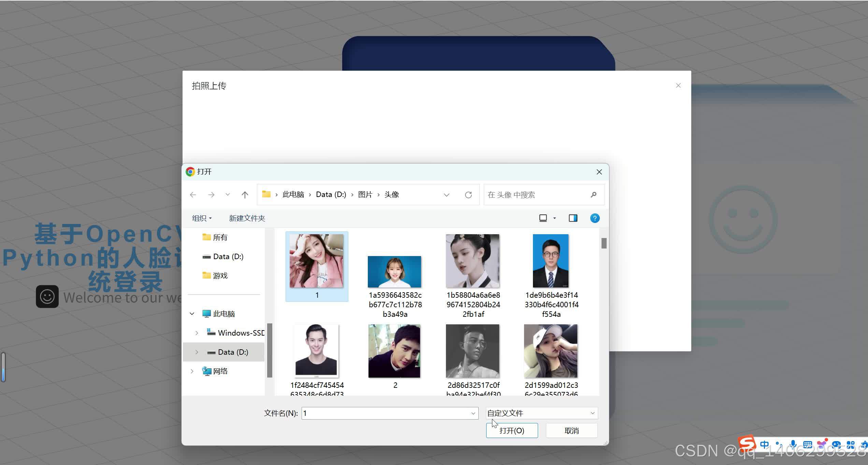
Task: Open the blue help question-mark icon
Action: [594, 218]
